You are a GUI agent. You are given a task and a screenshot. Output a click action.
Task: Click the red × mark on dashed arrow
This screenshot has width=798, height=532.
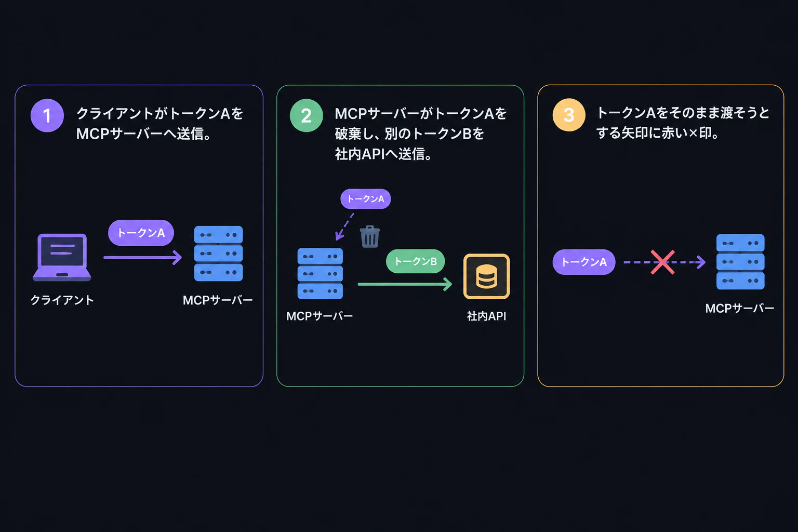[x=663, y=262]
